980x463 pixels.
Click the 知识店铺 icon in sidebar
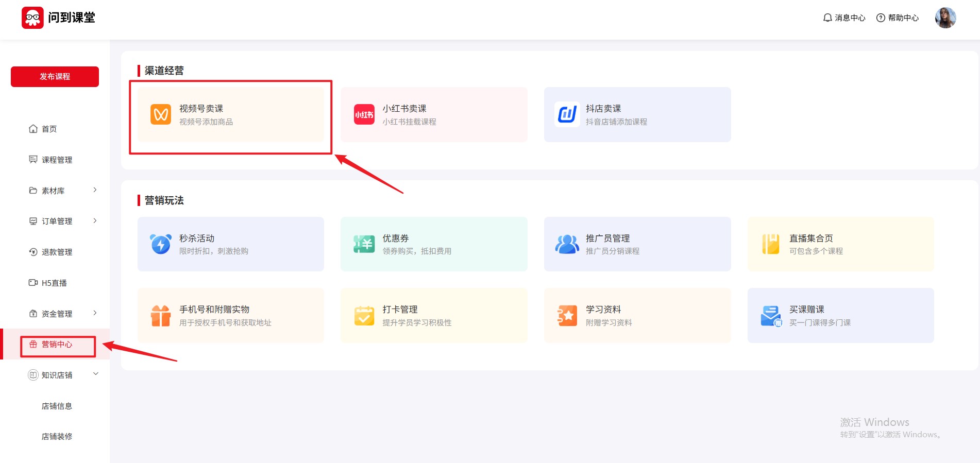click(x=33, y=375)
